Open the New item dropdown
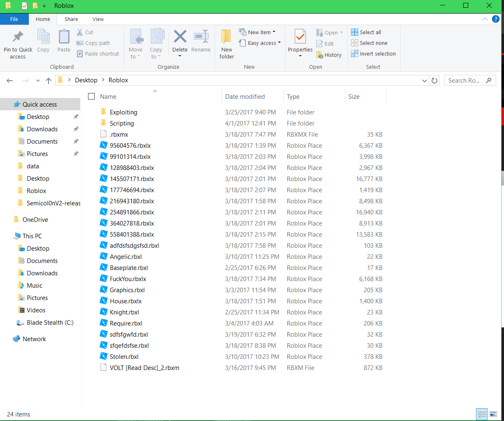 click(x=257, y=32)
